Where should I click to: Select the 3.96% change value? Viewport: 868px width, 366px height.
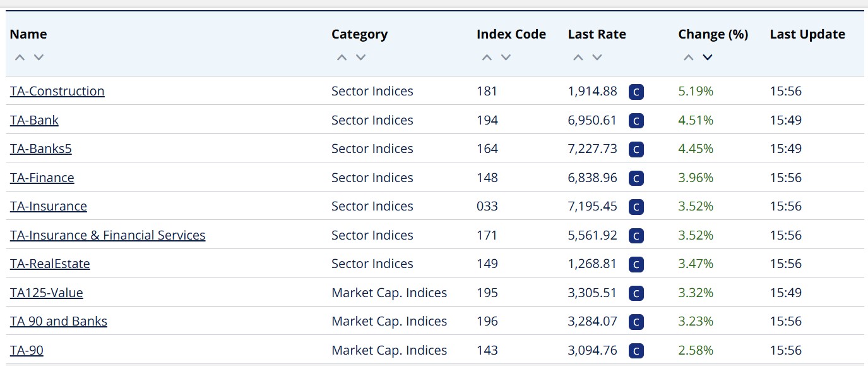(x=696, y=178)
